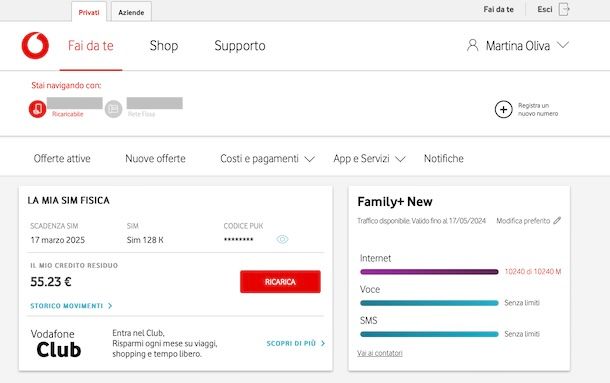Click the masked PUK code value
This screenshot has width=610, height=383.
238,240
